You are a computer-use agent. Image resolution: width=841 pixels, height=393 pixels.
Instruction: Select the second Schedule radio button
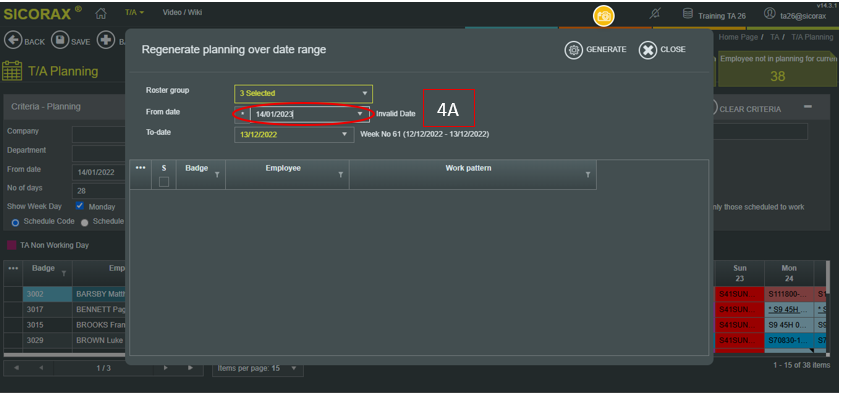coord(85,223)
